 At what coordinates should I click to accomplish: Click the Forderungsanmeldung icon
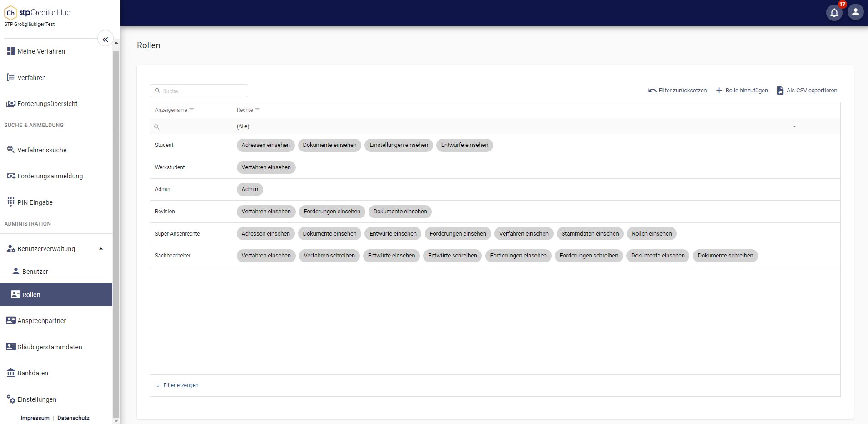coord(11,176)
